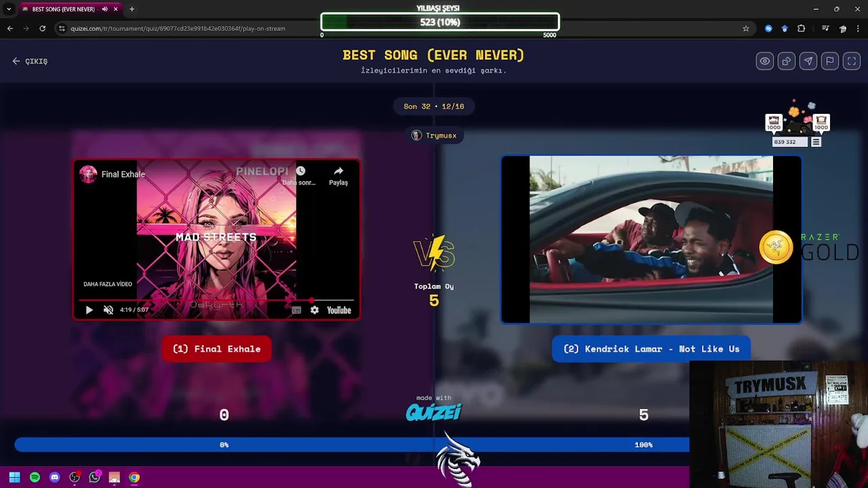Viewport: 868px width, 488px height.
Task: Click the right 1000 gift bubble
Action: (x=821, y=123)
